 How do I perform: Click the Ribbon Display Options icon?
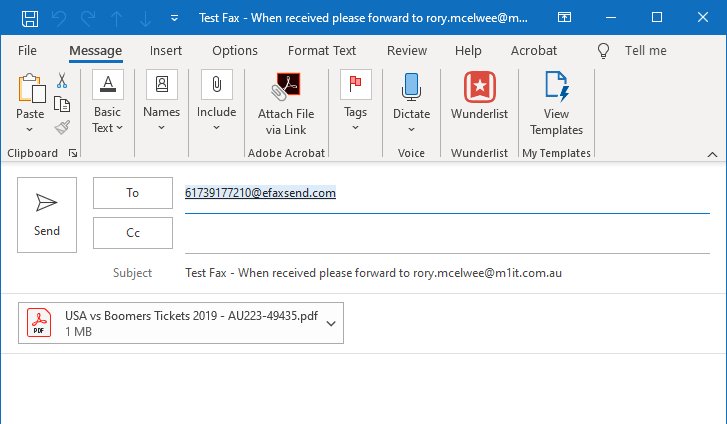point(564,18)
